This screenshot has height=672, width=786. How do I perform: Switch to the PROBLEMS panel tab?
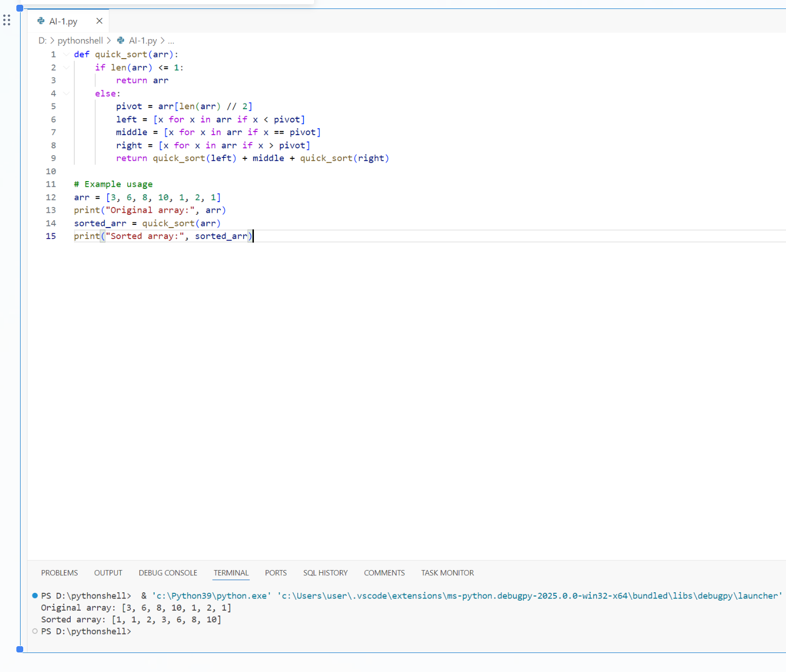pyautogui.click(x=60, y=573)
